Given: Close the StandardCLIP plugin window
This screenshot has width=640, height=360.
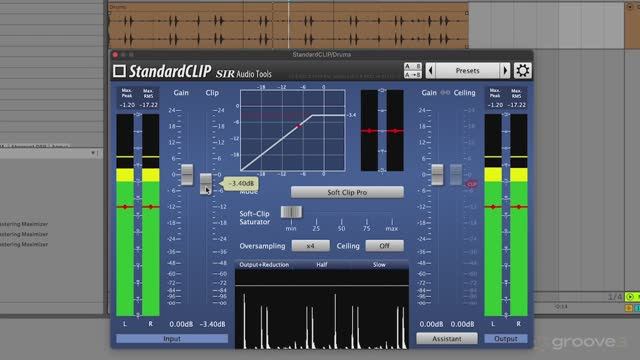Looking at the screenshot, I should [116, 55].
